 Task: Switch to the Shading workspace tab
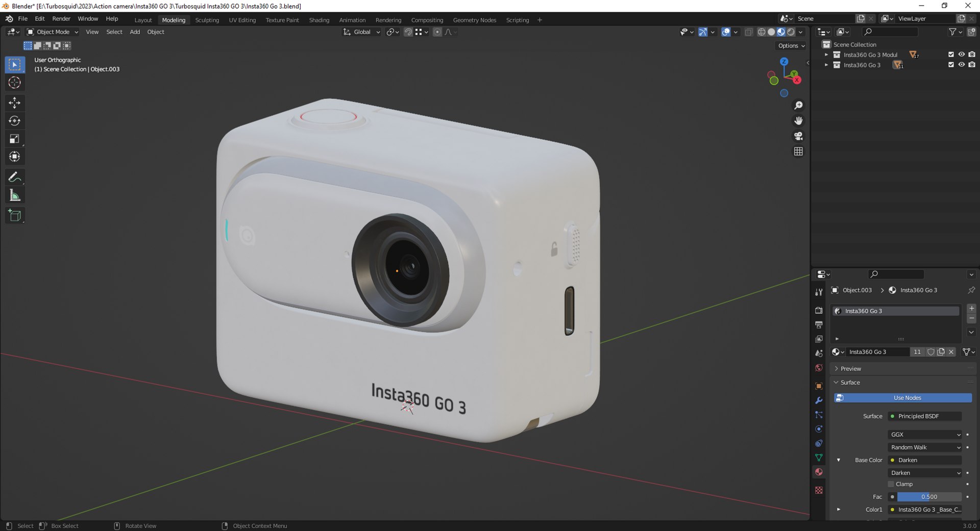319,20
